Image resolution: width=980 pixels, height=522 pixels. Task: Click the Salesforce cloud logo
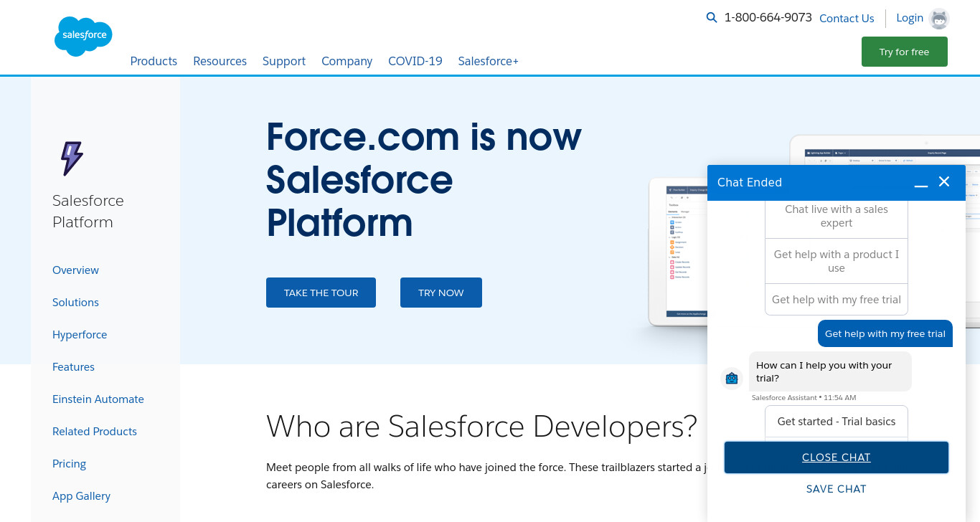pyautogui.click(x=83, y=37)
